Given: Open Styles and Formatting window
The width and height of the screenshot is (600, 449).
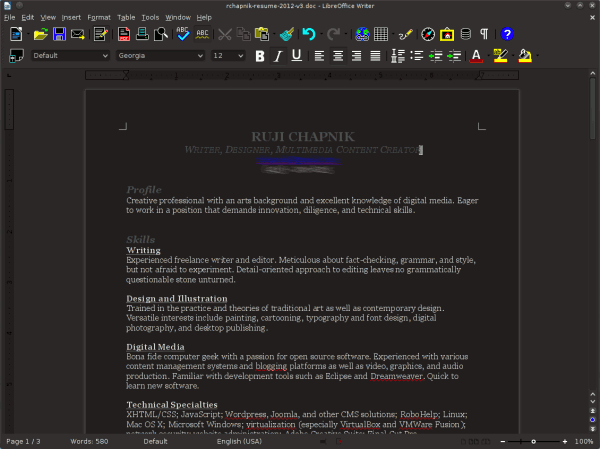Looking at the screenshot, I should pyautogui.click(x=16, y=56).
